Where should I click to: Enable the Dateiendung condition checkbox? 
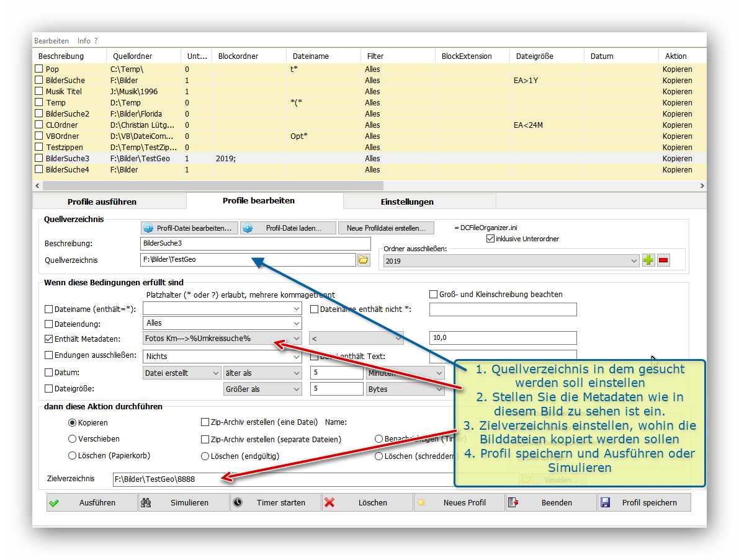[49, 324]
